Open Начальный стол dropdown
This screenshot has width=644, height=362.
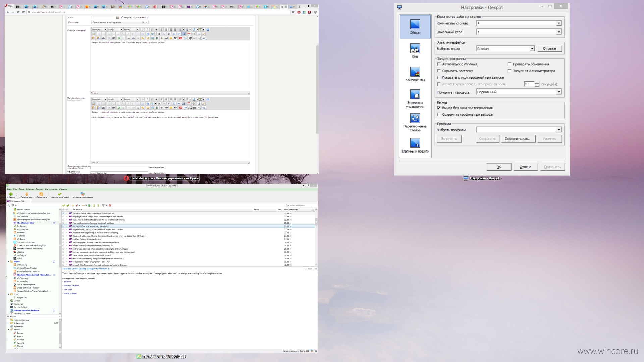519,32
